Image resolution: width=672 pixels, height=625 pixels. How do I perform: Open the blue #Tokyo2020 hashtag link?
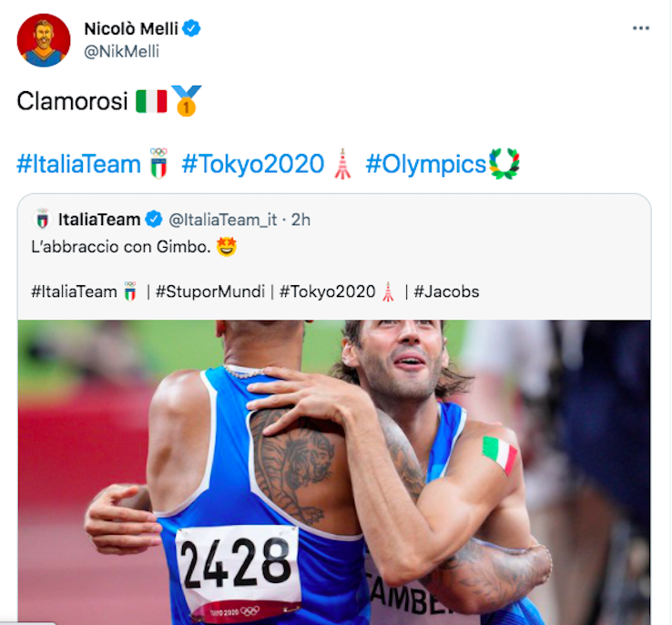pyautogui.click(x=253, y=164)
